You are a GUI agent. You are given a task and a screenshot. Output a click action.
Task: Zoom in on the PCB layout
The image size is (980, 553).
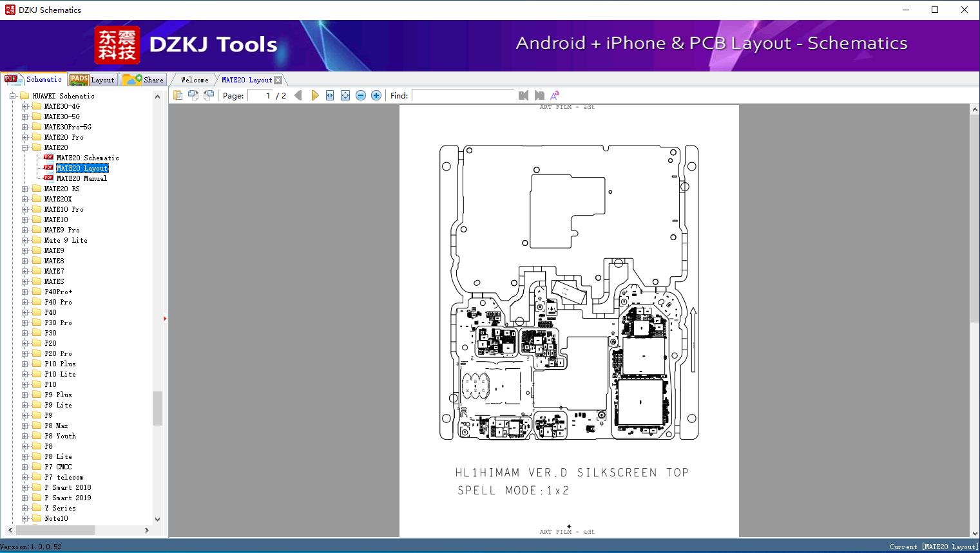(x=376, y=95)
